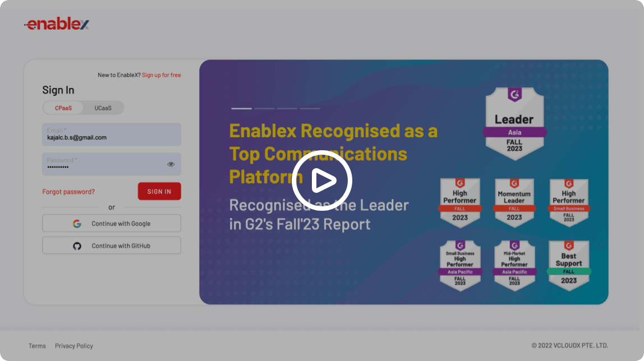This screenshot has width=644, height=361.
Task: Click "Enablex Recognised as a Top Communications Platform" headline
Action: coord(333,154)
